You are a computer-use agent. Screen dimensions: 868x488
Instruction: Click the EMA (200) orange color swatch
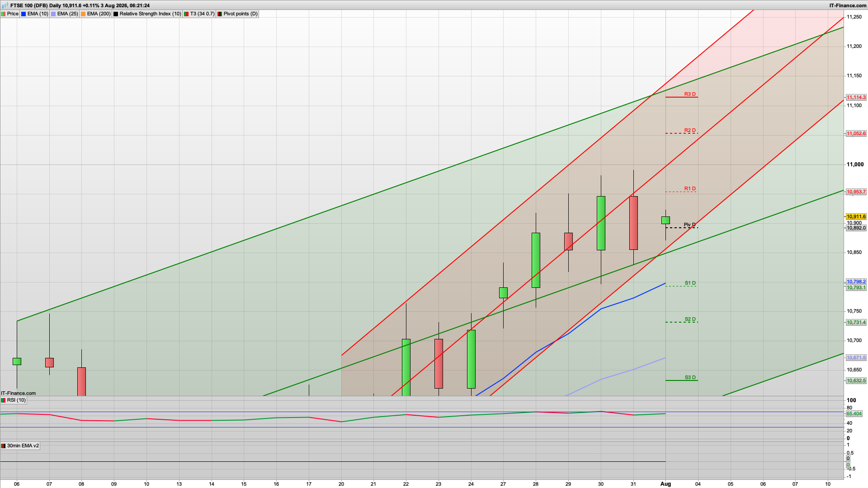[x=83, y=14]
